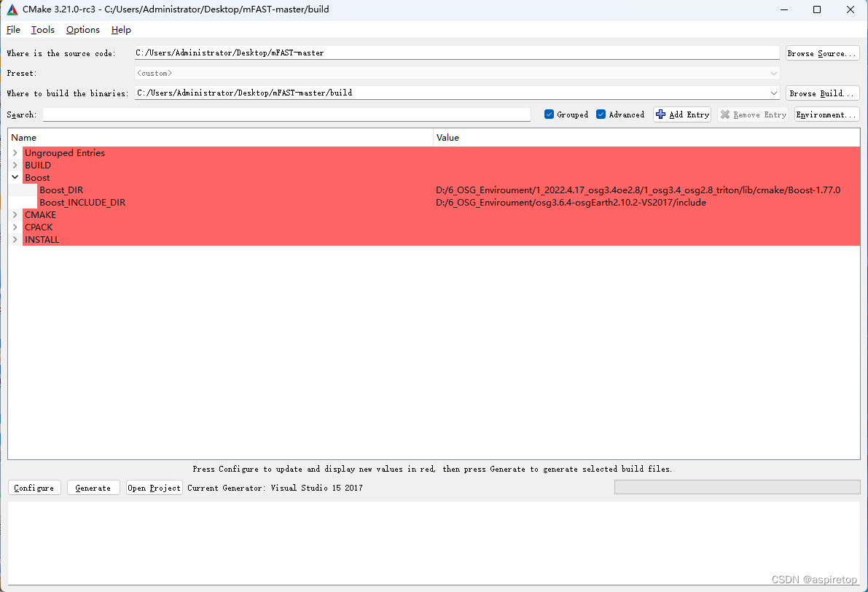
Task: Close the CMake window
Action: pos(851,9)
